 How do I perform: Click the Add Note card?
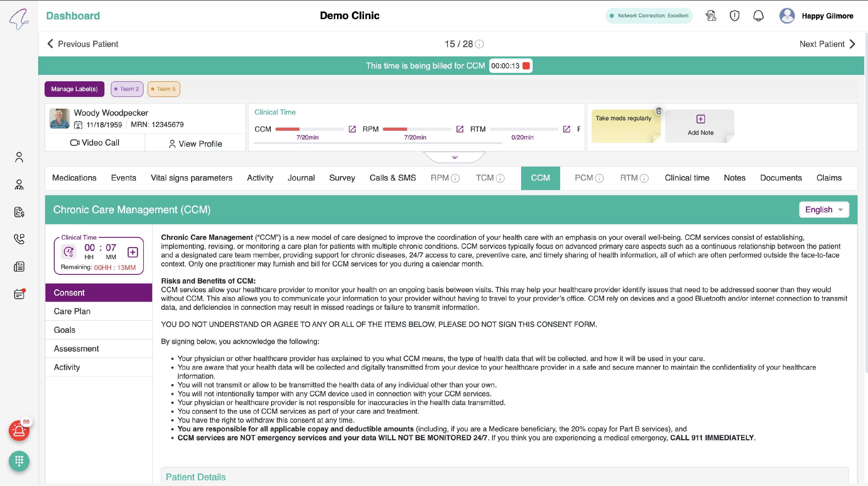click(x=700, y=126)
